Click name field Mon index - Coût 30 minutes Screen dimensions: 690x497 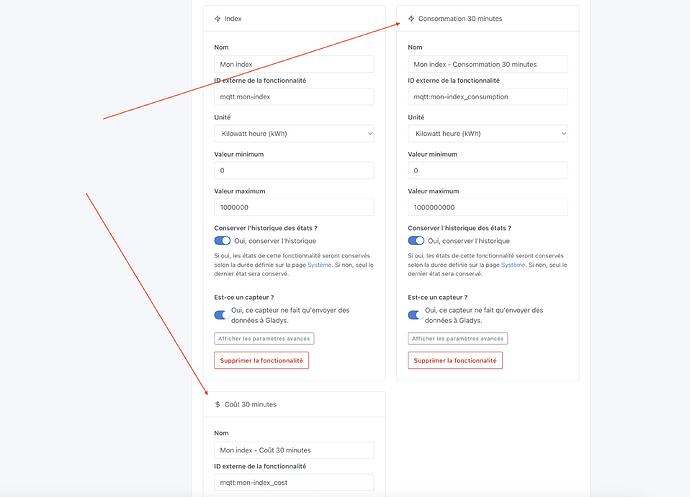(294, 450)
